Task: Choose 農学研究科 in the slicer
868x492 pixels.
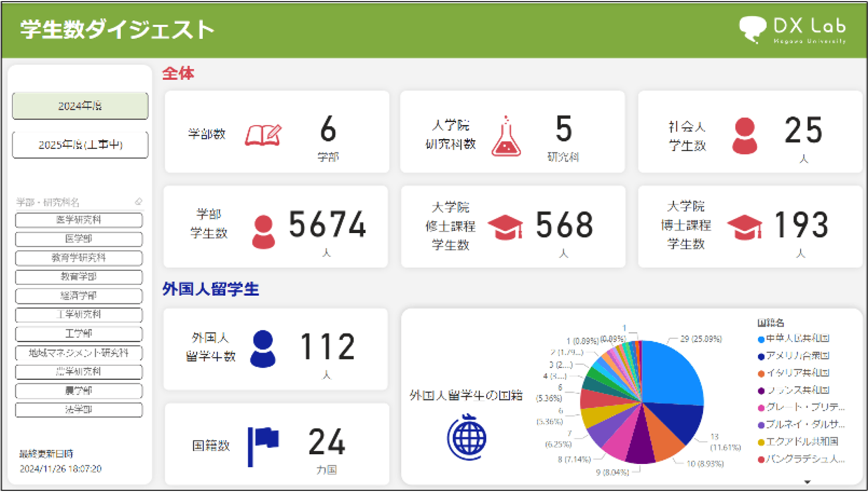Action: pos(79,372)
